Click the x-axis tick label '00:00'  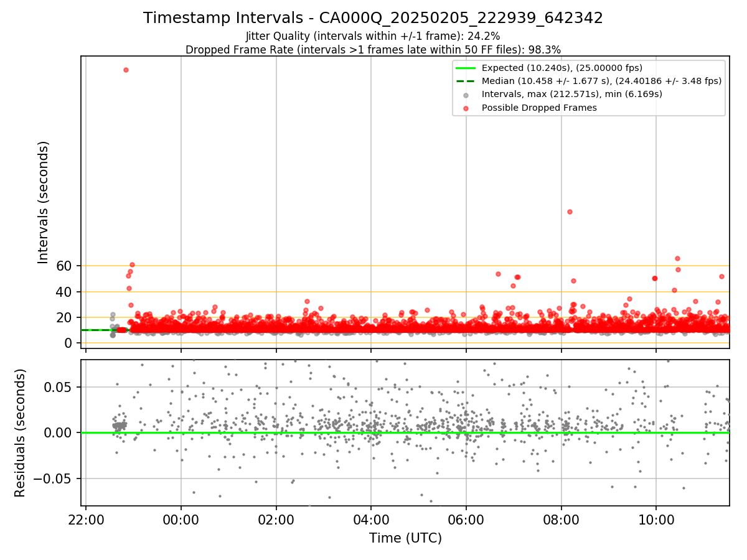(x=181, y=520)
